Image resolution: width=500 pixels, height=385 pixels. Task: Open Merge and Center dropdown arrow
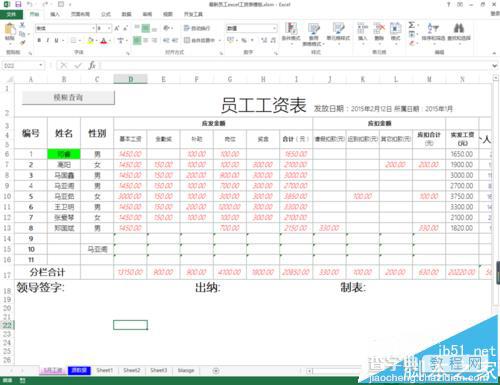coord(220,40)
